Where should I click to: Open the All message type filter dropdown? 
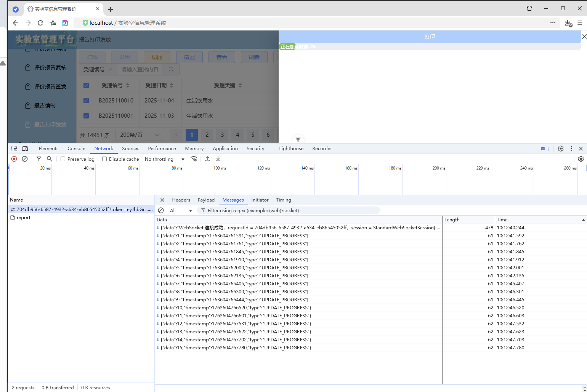(x=181, y=210)
